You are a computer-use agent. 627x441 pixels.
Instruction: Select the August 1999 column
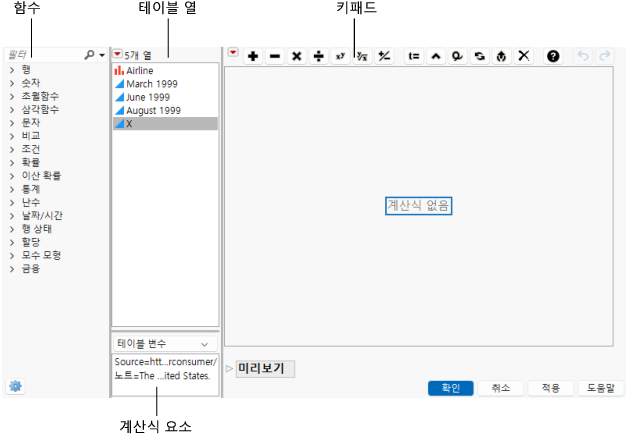click(165, 110)
